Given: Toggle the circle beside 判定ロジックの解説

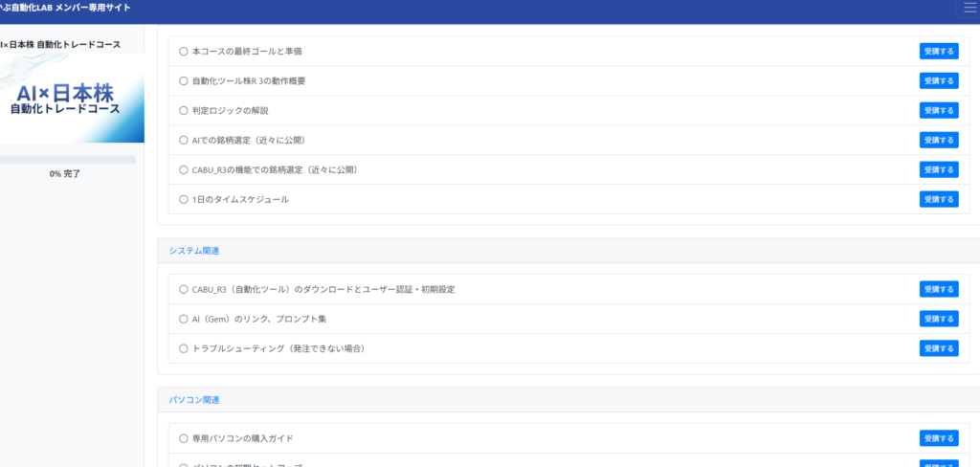Looking at the screenshot, I should pyautogui.click(x=184, y=110).
